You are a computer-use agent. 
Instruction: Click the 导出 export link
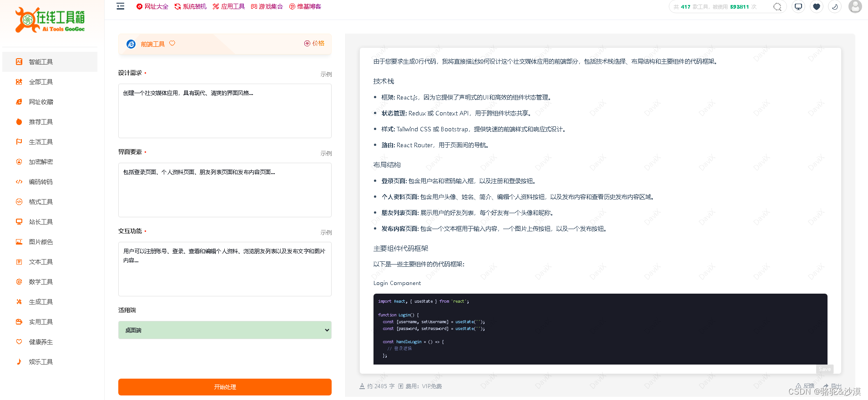point(833,386)
